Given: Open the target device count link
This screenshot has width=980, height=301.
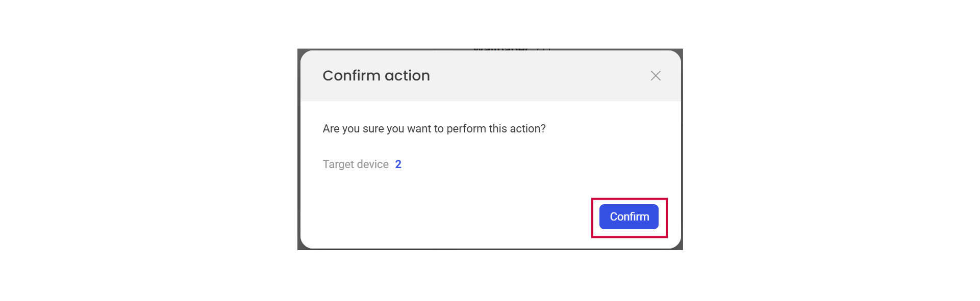Looking at the screenshot, I should (398, 165).
